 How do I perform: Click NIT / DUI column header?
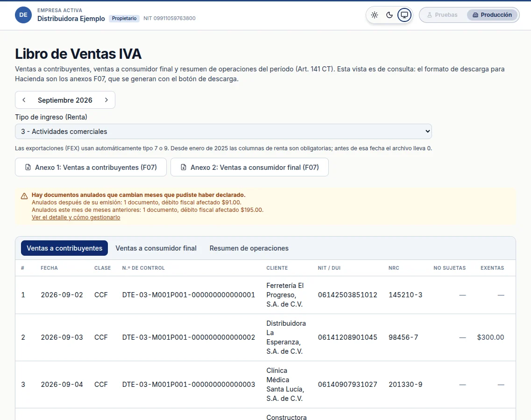(x=329, y=268)
